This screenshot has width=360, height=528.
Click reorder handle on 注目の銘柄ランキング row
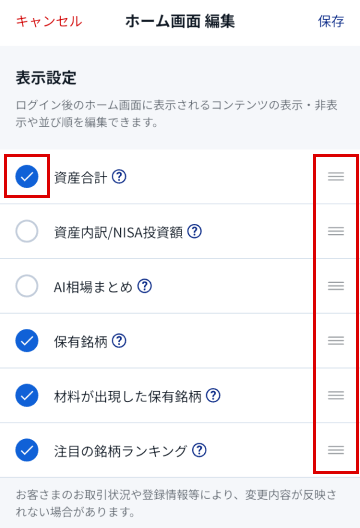(336, 450)
